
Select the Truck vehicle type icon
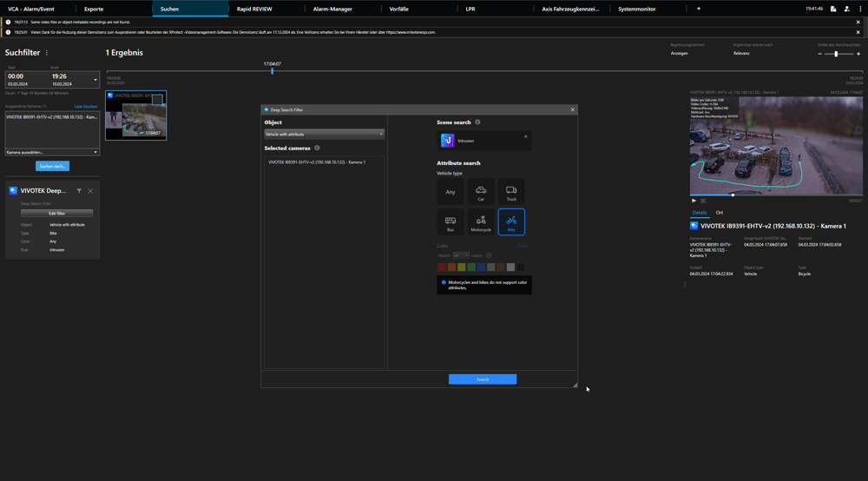coord(511,192)
